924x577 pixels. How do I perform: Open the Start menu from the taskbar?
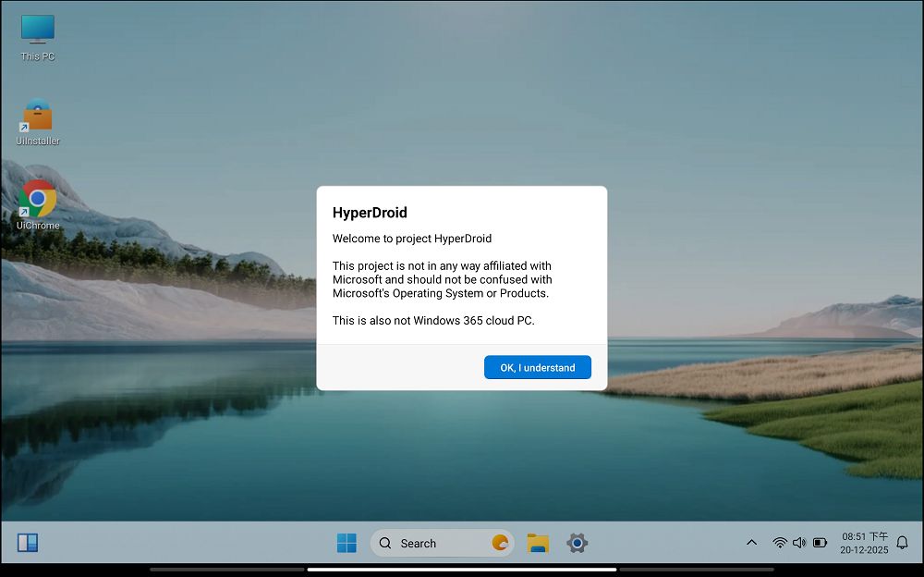click(x=346, y=543)
